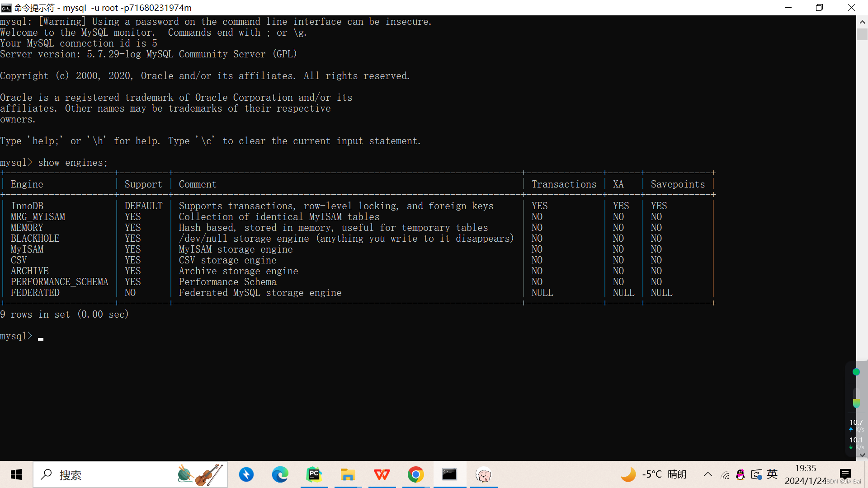This screenshot has width=868, height=488.
Task: Click the MyISAM engine name
Action: [27, 249]
